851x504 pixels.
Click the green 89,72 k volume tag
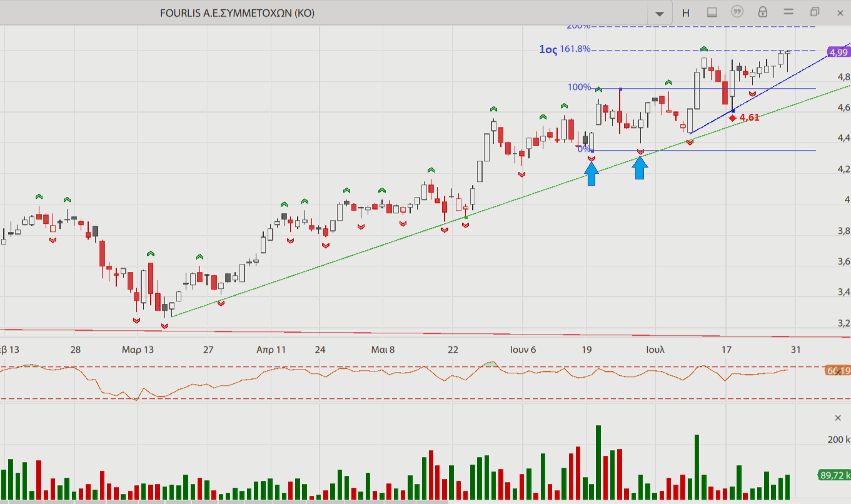pyautogui.click(x=835, y=475)
